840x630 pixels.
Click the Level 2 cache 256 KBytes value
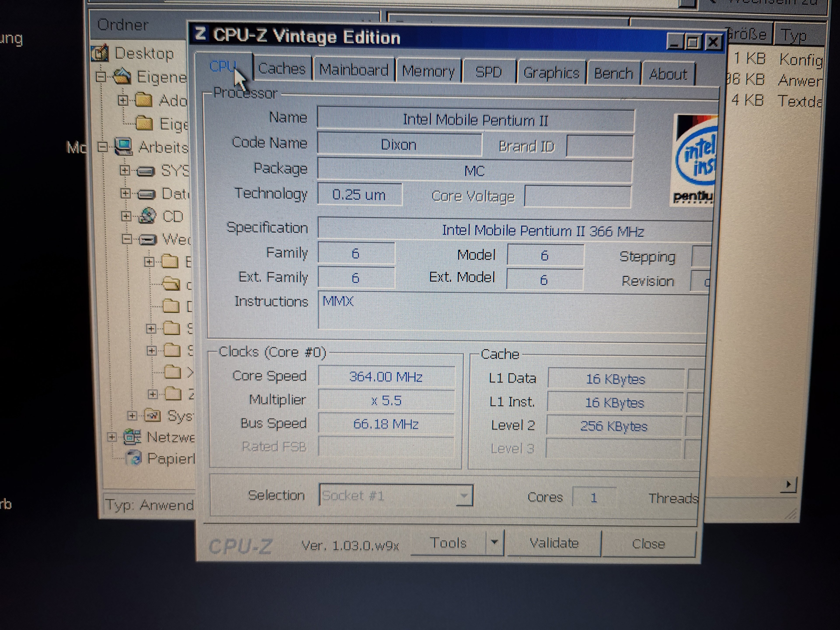[x=614, y=426]
